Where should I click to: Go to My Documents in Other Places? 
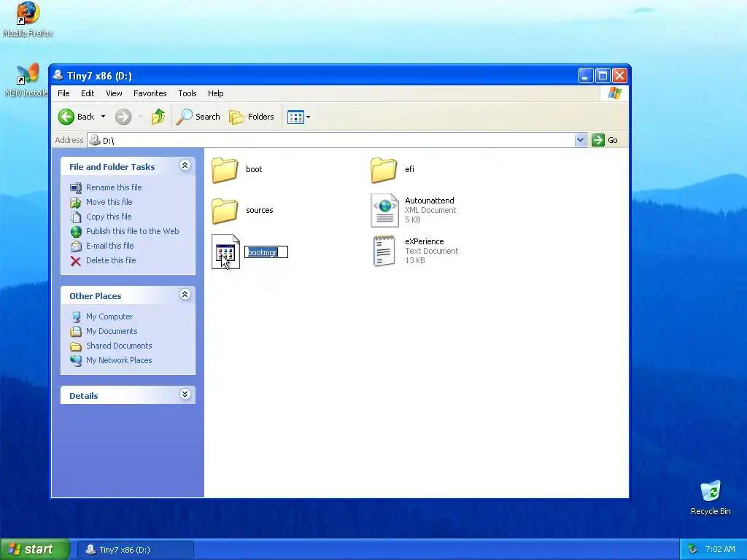pyautogui.click(x=112, y=331)
